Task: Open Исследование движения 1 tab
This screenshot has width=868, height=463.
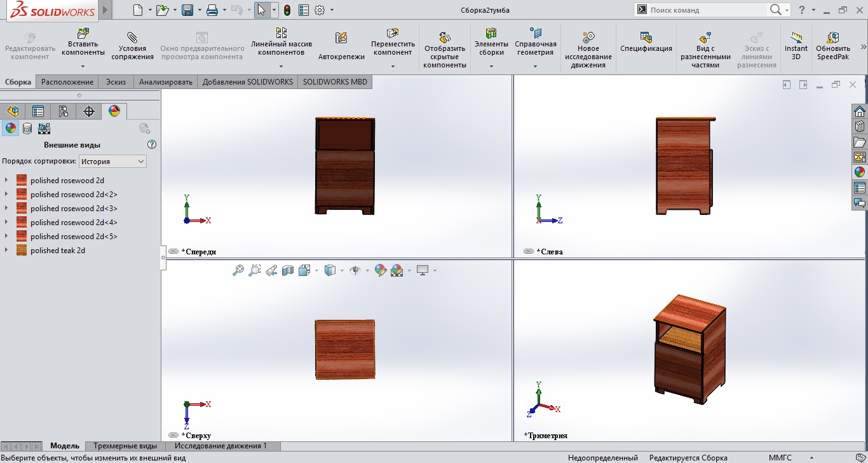Action: coord(220,446)
